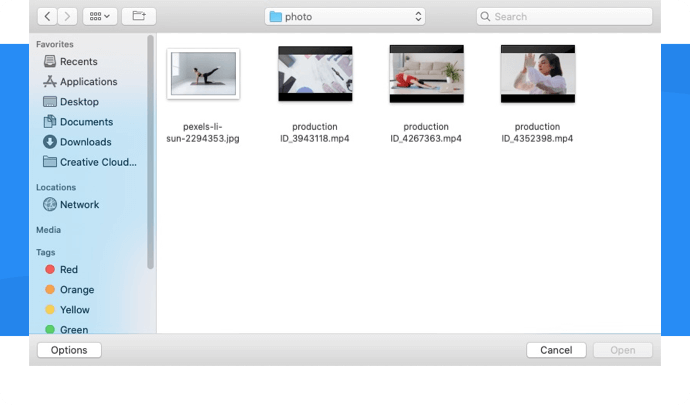Click the dimmed Open button
The height and width of the screenshot is (405, 690).
point(623,350)
